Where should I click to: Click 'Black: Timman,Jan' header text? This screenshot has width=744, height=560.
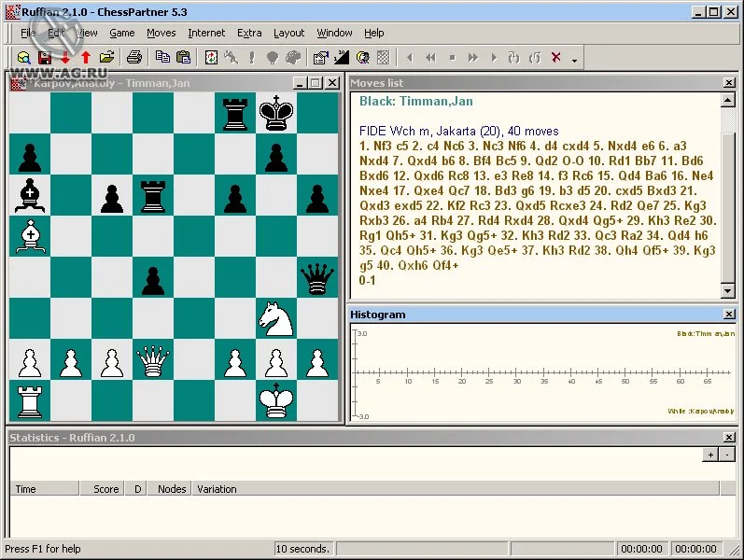pos(416,101)
